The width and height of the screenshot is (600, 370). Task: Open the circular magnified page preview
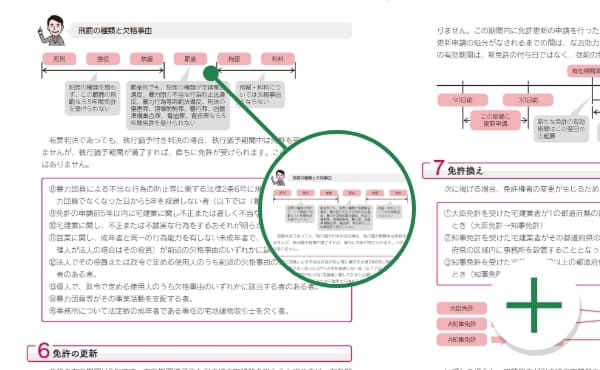337,209
